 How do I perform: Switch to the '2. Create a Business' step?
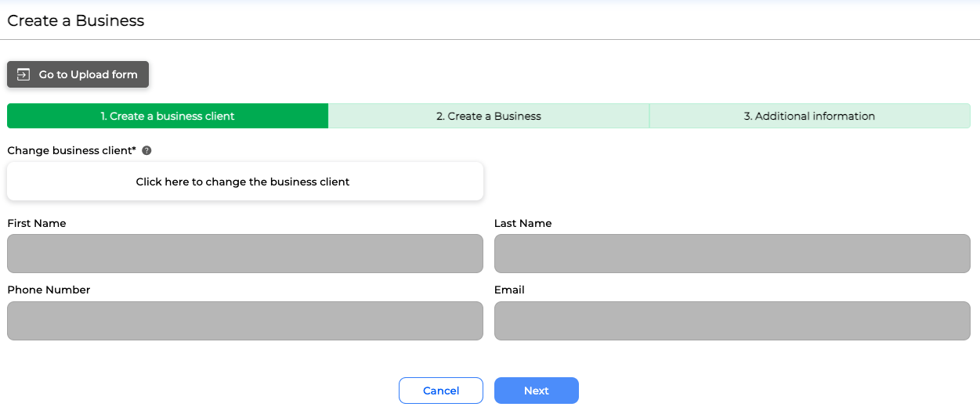pyautogui.click(x=488, y=116)
